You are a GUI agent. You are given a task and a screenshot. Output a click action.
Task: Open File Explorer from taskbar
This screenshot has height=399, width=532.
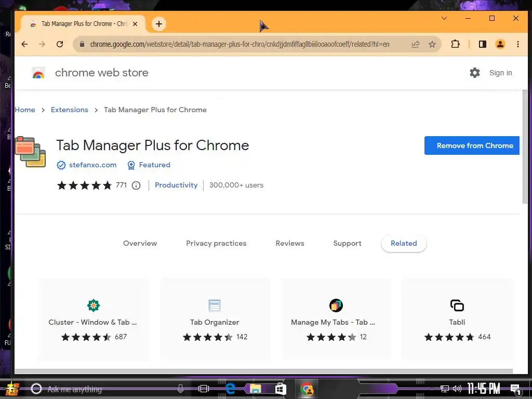tap(256, 389)
